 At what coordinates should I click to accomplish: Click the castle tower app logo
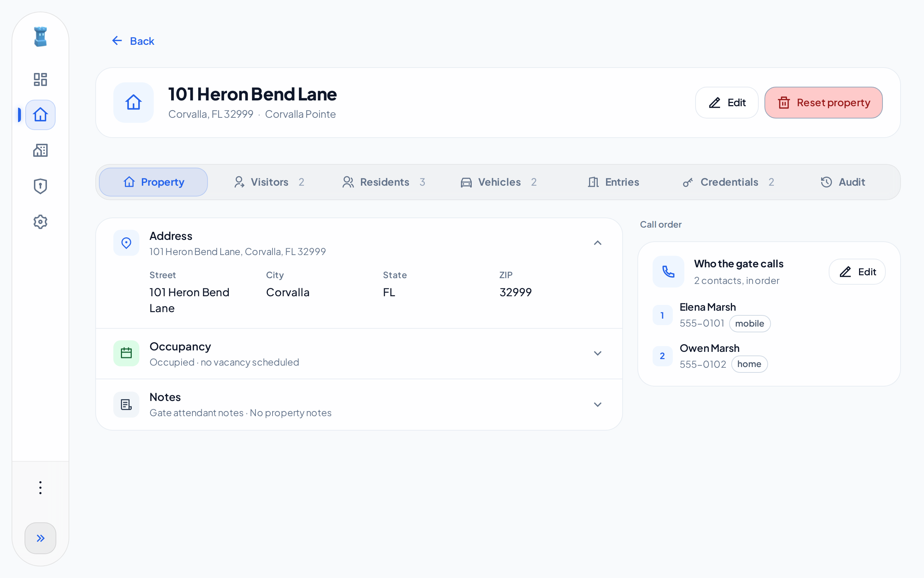40,37
